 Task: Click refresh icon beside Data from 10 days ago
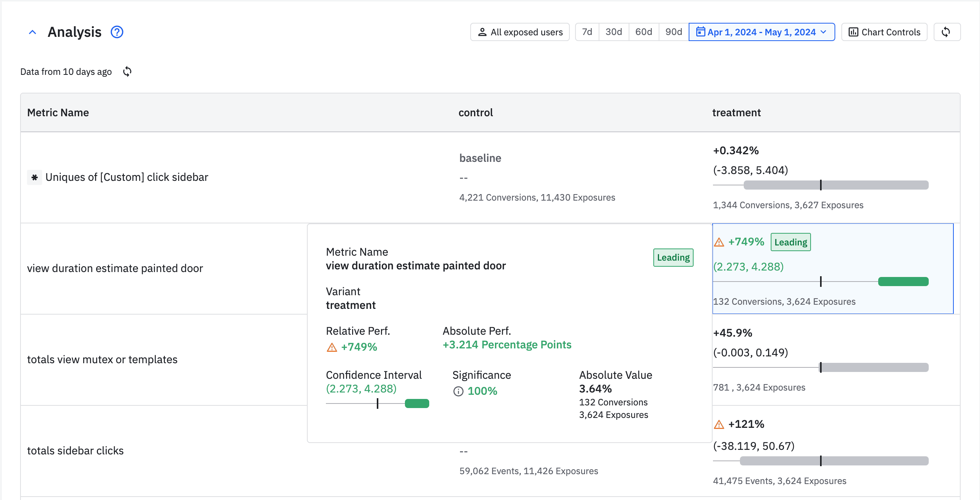(x=128, y=71)
